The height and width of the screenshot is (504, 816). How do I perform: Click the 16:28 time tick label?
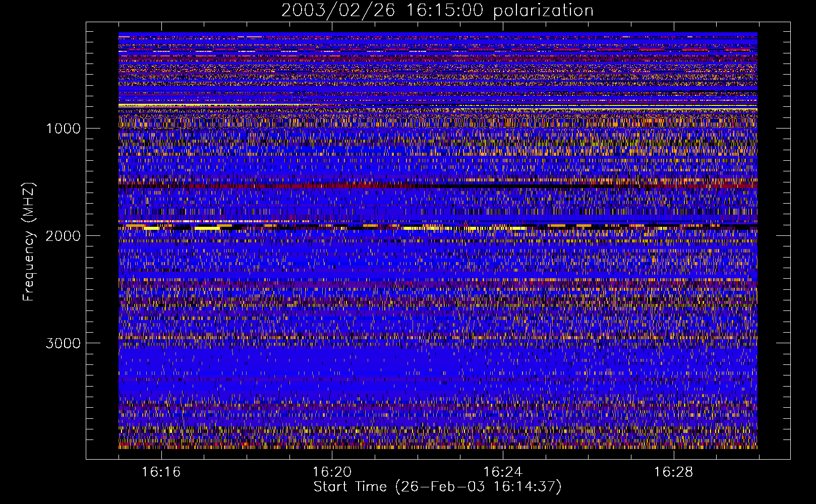click(x=674, y=472)
